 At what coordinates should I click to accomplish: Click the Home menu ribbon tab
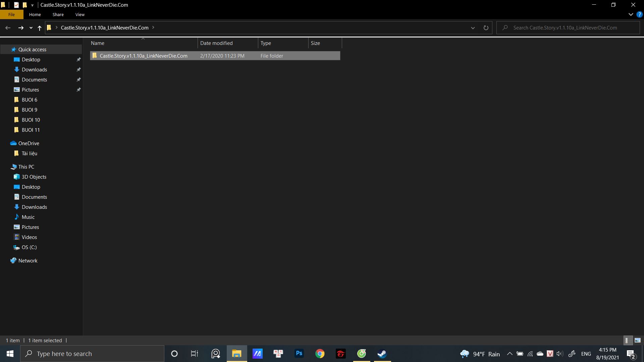(35, 15)
